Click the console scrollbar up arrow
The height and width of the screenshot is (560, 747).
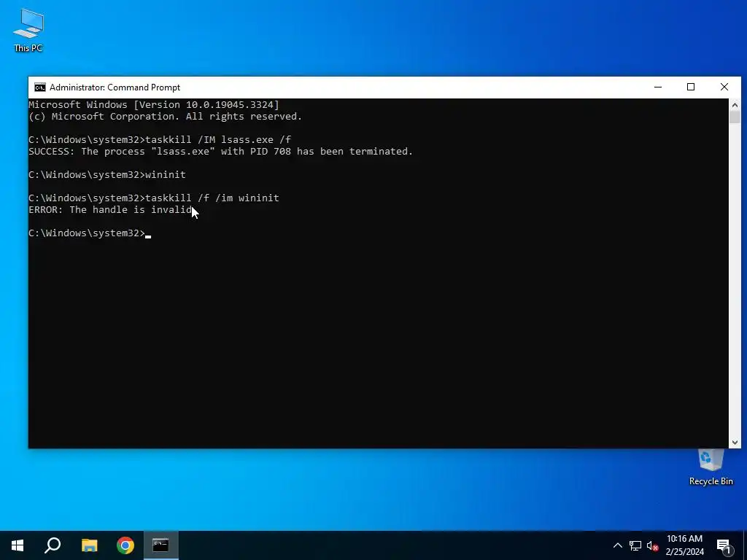coord(735,105)
